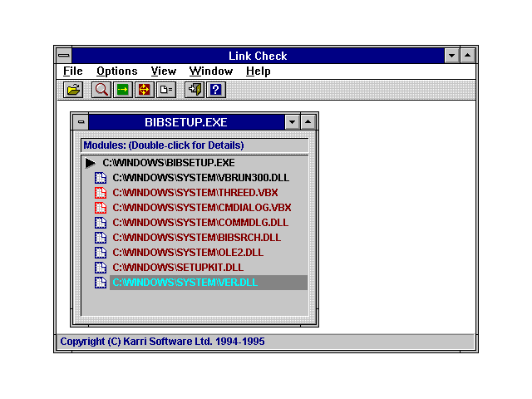The height and width of the screenshot is (399, 532).
Task: Select the OLE2.DLL module entry
Action: 187,253
